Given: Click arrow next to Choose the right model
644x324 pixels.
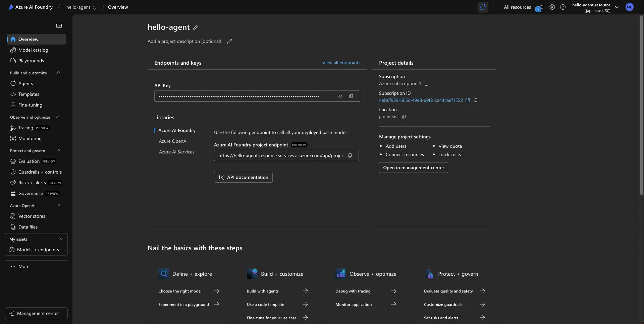Looking at the screenshot, I should 217,291.
